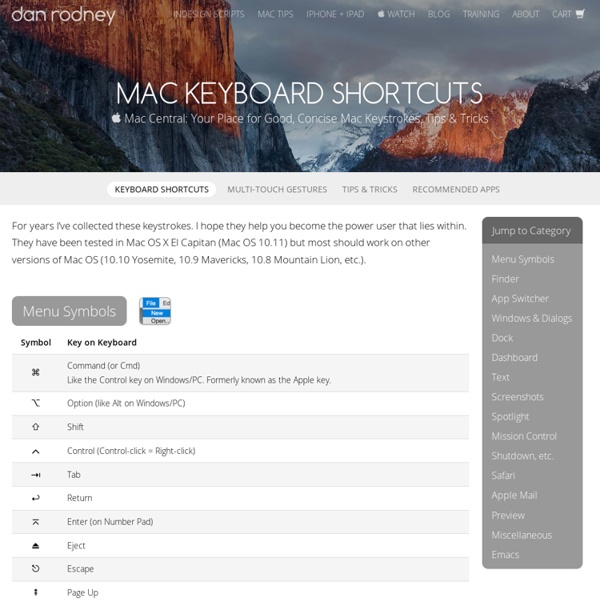The height and width of the screenshot is (600, 600).
Task: Open the About page
Action: (526, 14)
